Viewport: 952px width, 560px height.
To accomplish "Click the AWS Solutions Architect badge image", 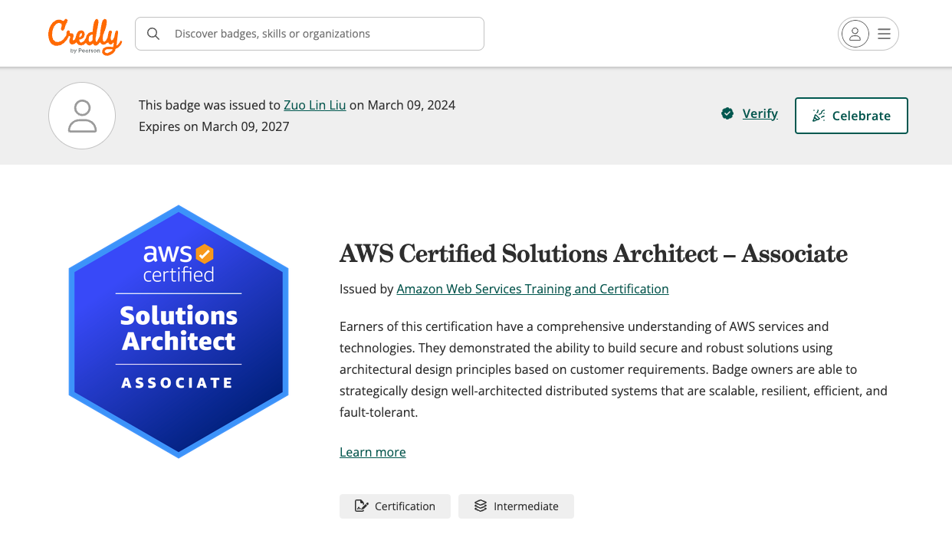I will [179, 332].
